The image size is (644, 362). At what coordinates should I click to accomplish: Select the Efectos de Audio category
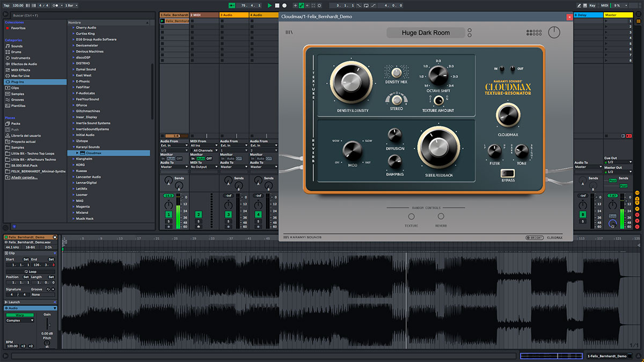click(x=23, y=64)
